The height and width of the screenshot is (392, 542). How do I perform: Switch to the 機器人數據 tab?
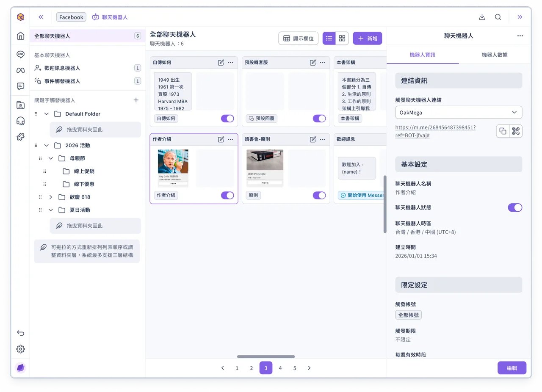495,55
